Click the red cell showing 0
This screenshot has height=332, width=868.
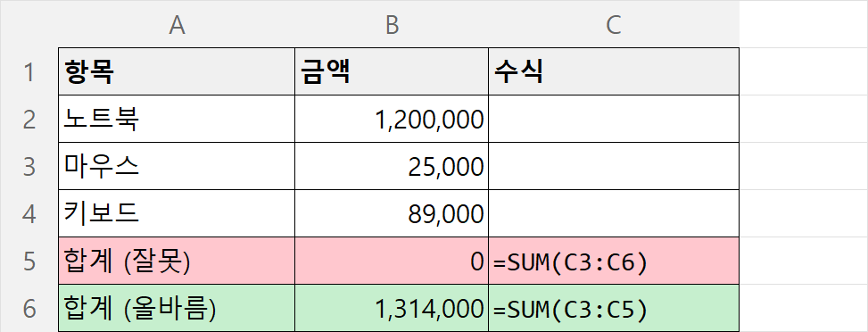(392, 261)
